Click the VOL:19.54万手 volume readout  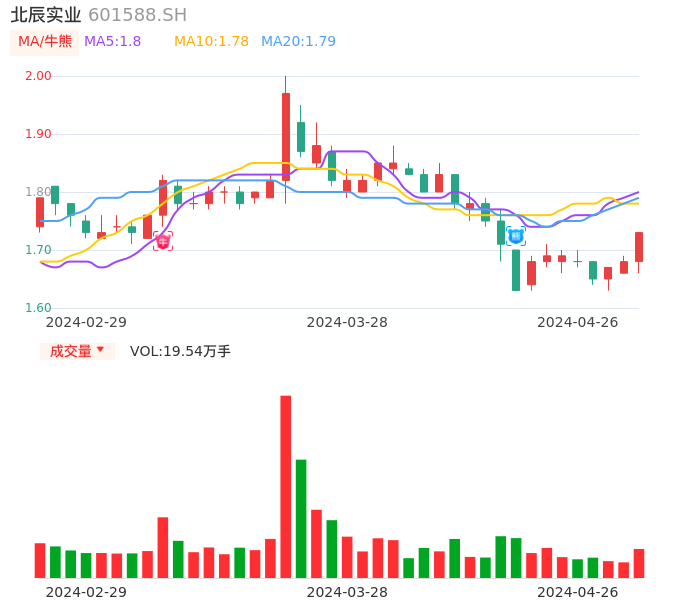tap(180, 351)
